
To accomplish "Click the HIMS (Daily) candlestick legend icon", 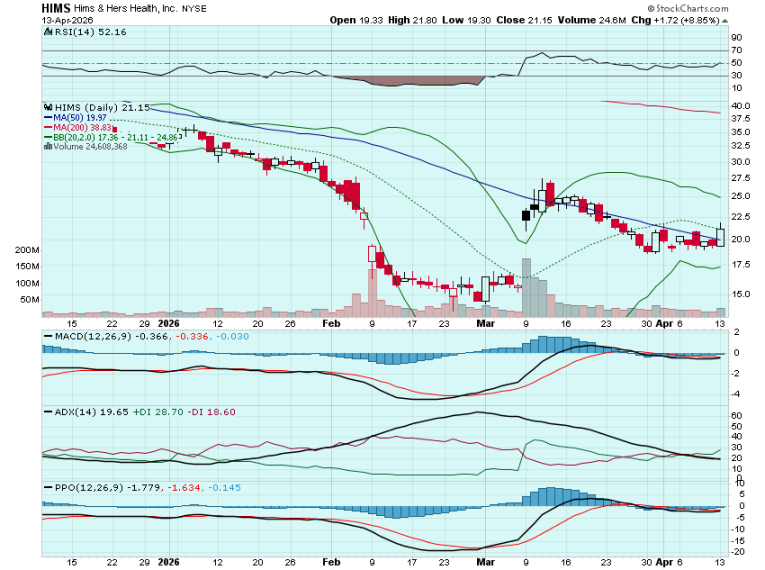I will (46, 107).
